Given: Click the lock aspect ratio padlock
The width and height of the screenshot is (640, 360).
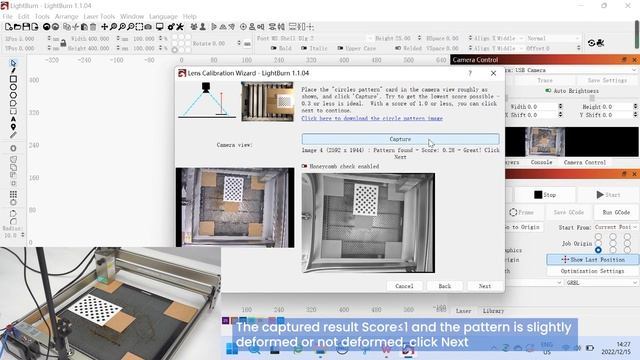Looking at the screenshot, I should (63, 43).
